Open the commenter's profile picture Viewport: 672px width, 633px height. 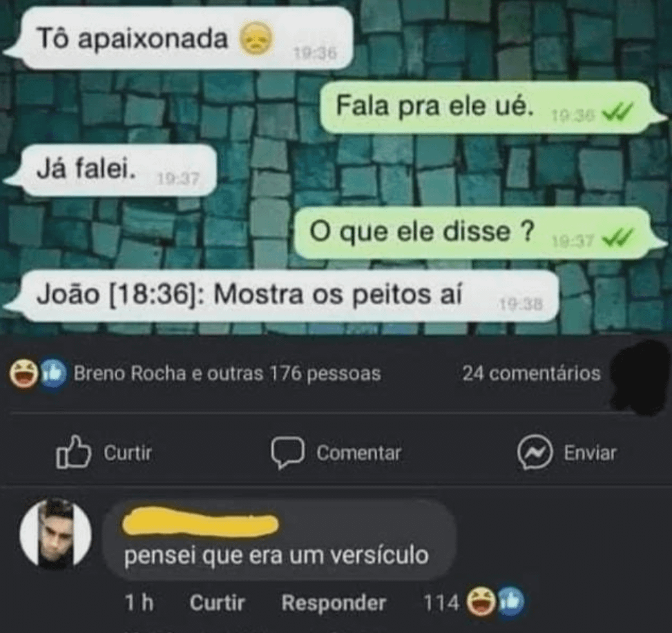pyautogui.click(x=56, y=533)
